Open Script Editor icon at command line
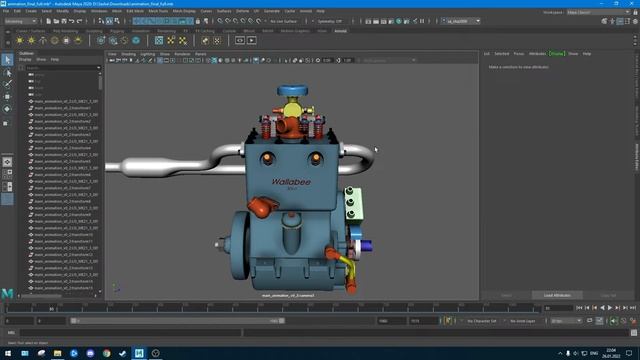Viewport: 640px width, 360px height. tap(633, 333)
